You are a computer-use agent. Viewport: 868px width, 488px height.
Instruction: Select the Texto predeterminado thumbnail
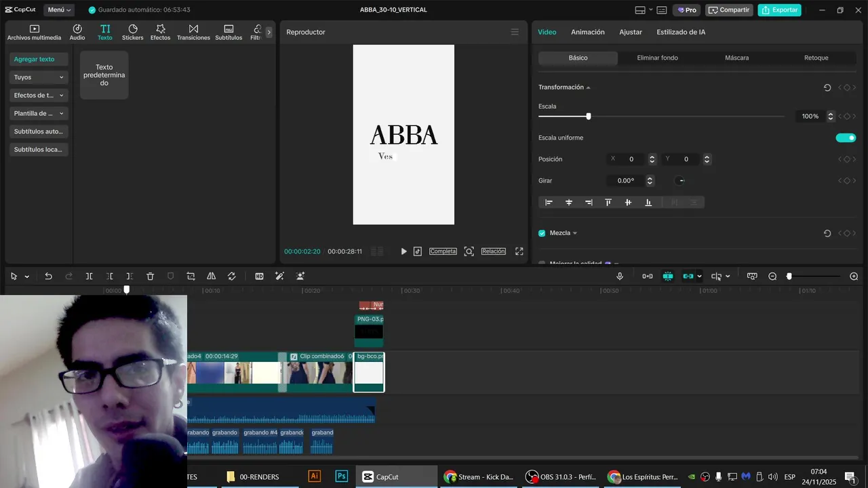(104, 75)
